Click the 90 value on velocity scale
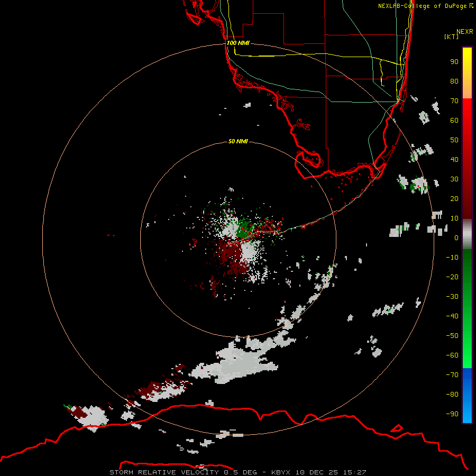The width and height of the screenshot is (476, 476). coord(454,62)
